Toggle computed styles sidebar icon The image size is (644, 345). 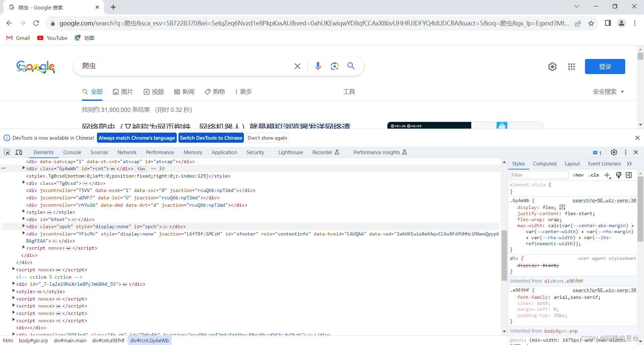(629, 175)
